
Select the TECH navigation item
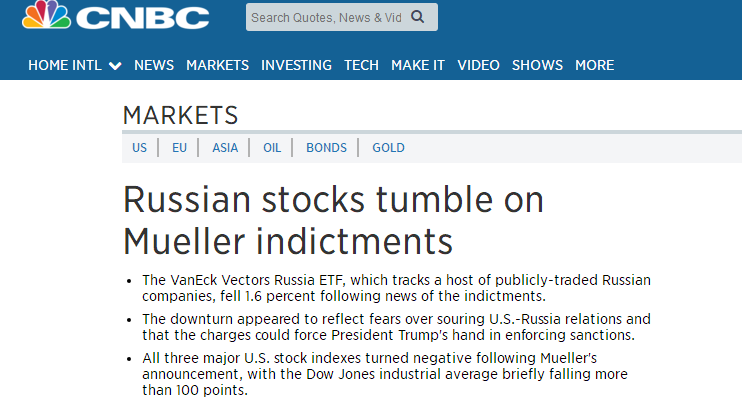[x=361, y=65]
